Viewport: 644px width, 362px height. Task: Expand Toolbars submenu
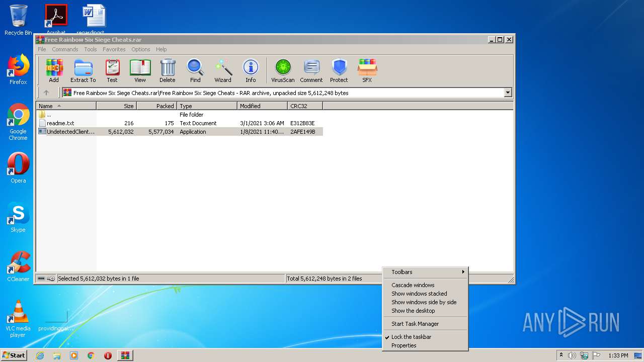(425, 272)
